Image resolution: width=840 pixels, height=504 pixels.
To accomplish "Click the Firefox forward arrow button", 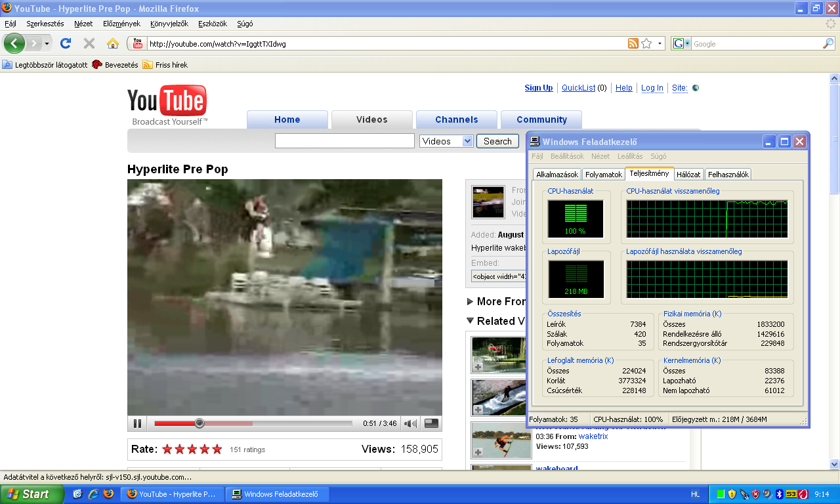I will (33, 44).
